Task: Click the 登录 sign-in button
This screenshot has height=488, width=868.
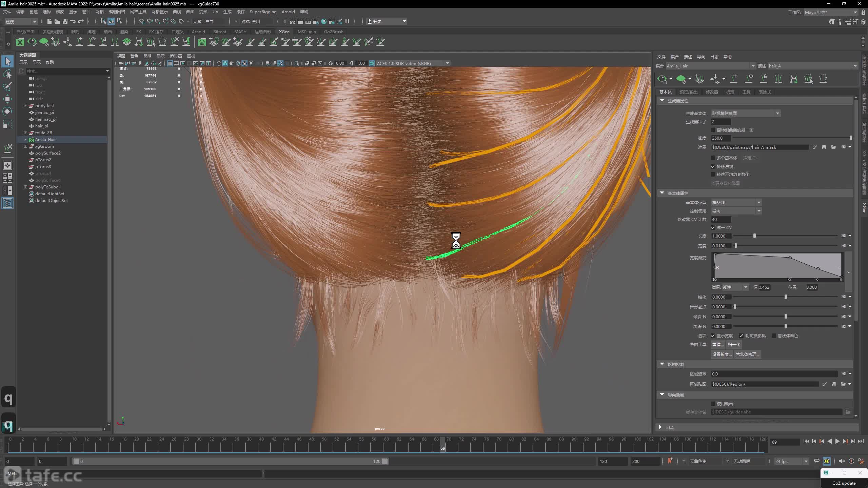Action: (x=387, y=21)
